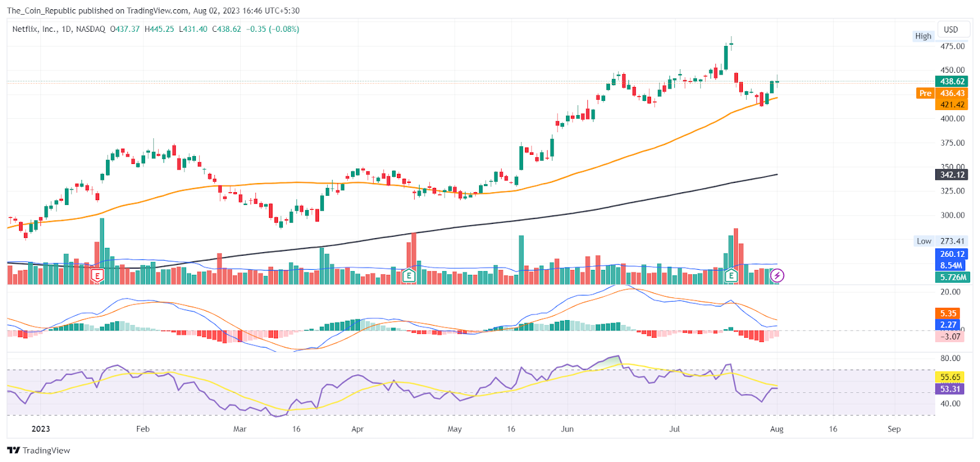Click the Low price marker label
Image resolution: width=980 pixels, height=462 pixels.
point(924,241)
